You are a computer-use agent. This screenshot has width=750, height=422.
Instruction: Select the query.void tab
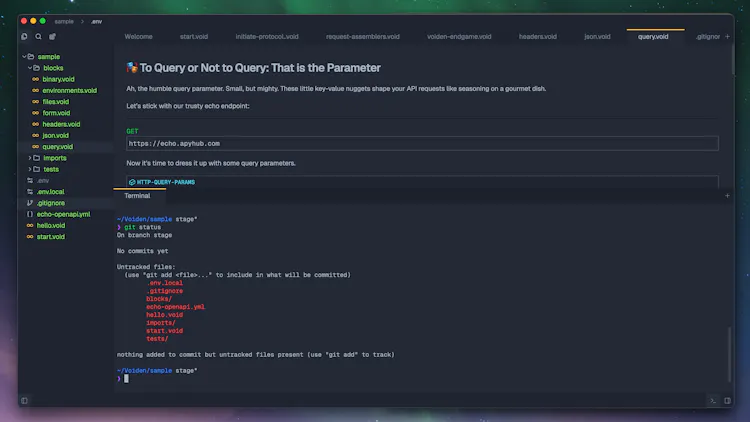[x=653, y=36]
